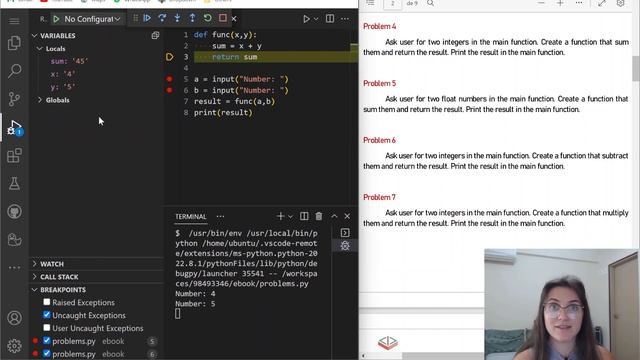Open editor More Actions menu
Viewport: 640px width, 360px height.
click(x=345, y=19)
